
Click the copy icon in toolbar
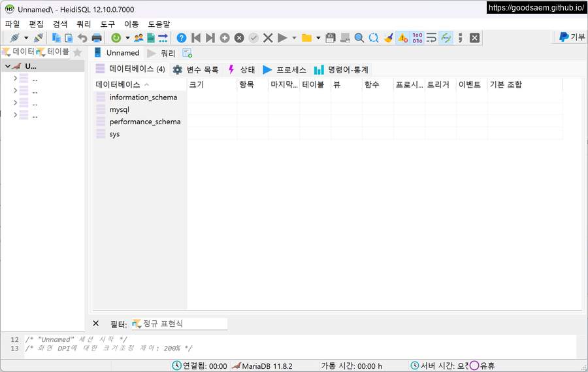(56, 38)
